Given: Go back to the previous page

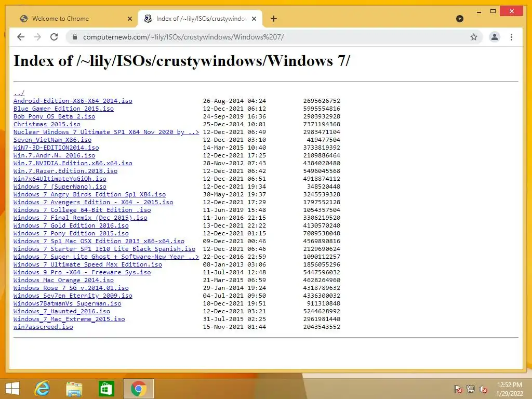Looking at the screenshot, I should pos(21,37).
